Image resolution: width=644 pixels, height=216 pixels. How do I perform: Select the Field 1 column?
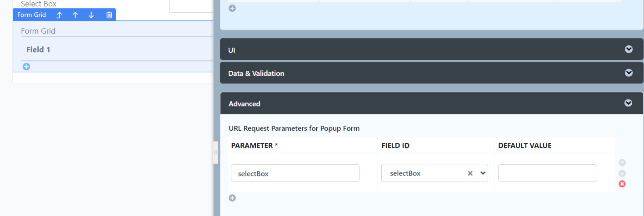pos(38,49)
